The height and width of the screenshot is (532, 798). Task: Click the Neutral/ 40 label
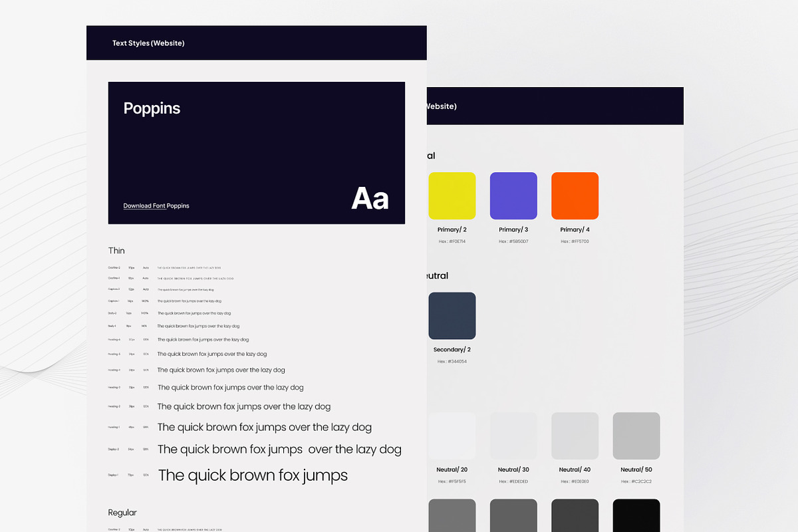point(575,469)
